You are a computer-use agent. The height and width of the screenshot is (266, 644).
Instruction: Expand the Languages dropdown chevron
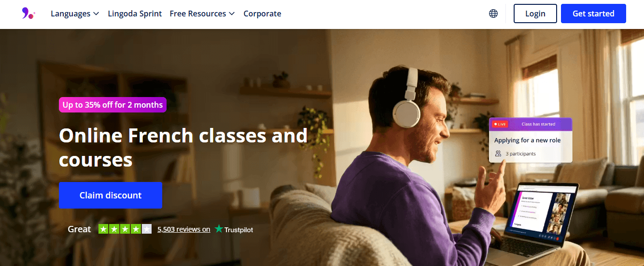96,14
